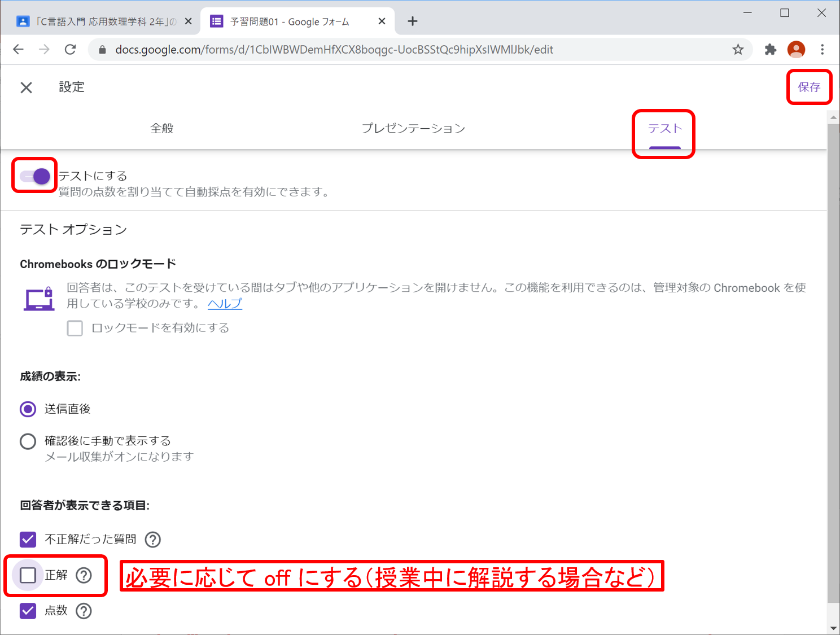Select the 送信直後 radio button
The width and height of the screenshot is (840, 635).
click(28, 409)
